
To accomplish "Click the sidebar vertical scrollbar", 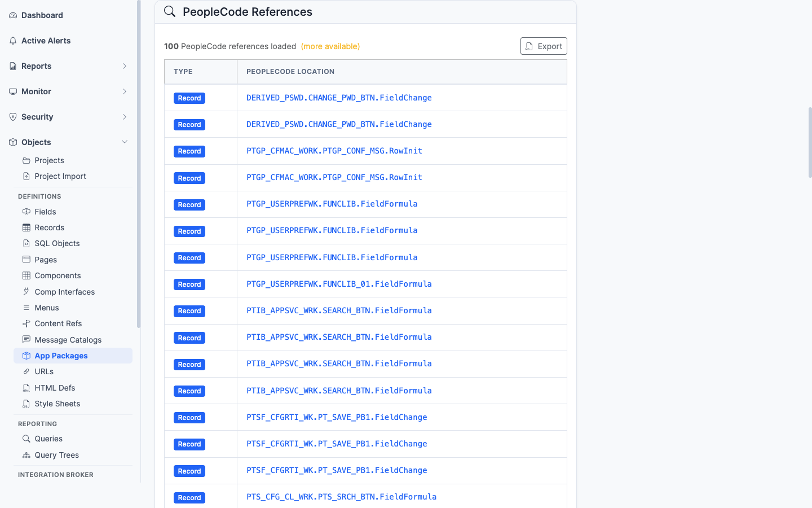I will pos(139,164).
